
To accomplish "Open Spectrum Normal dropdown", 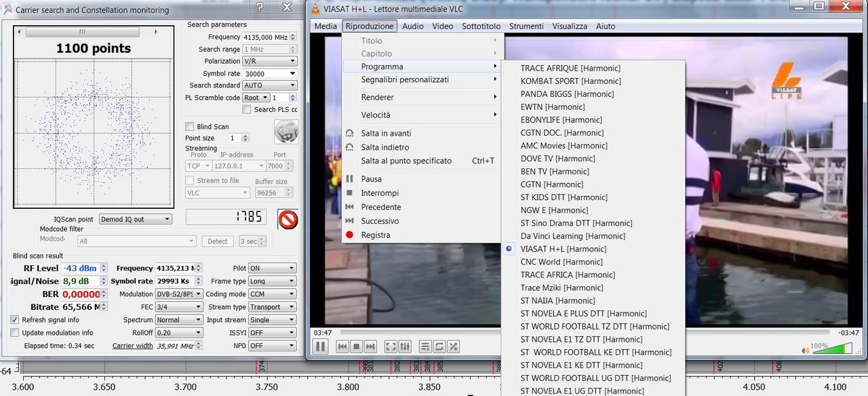I will click(x=179, y=320).
